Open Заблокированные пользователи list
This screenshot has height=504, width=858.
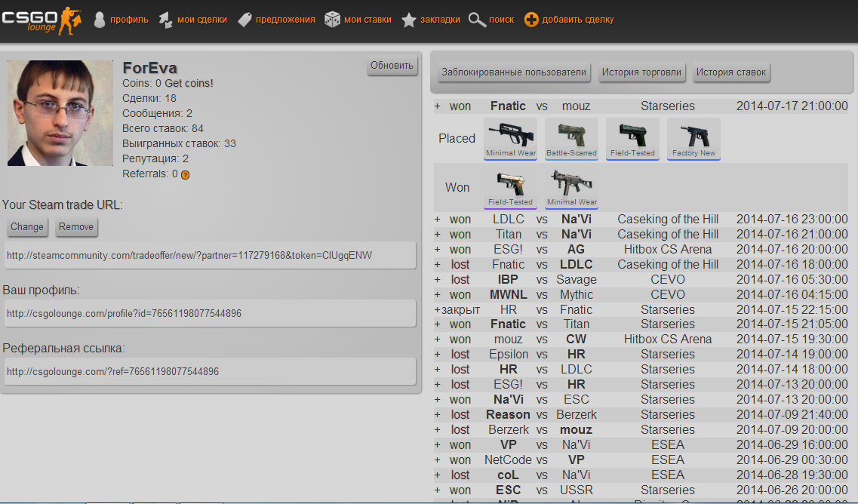pyautogui.click(x=514, y=72)
